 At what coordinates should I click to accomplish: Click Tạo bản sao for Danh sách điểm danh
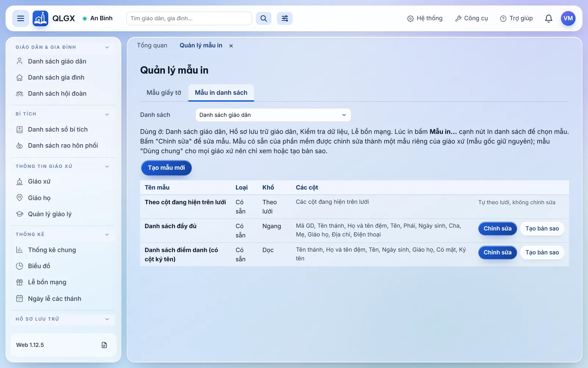[542, 252]
